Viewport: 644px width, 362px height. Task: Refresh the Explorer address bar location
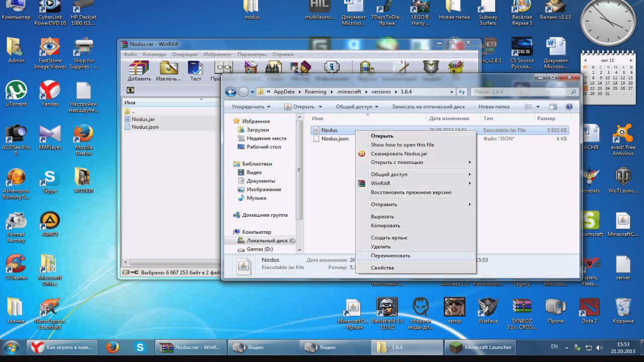pyautogui.click(x=462, y=92)
